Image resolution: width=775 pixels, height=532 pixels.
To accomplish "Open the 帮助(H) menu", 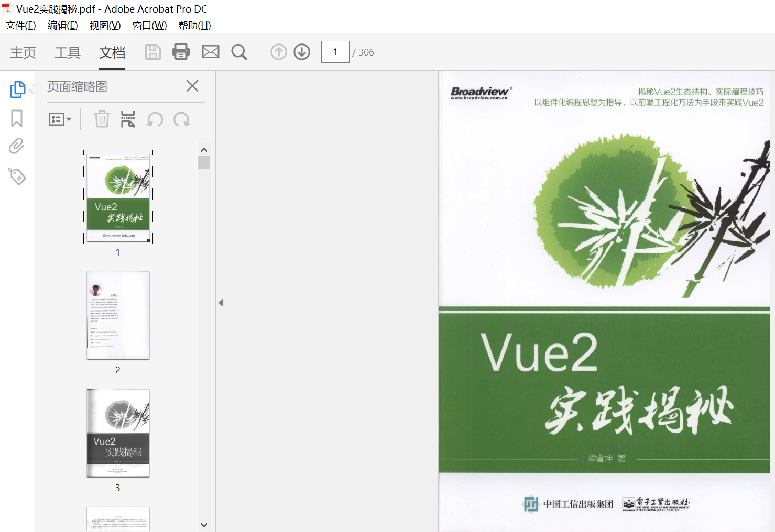I will tap(194, 26).
